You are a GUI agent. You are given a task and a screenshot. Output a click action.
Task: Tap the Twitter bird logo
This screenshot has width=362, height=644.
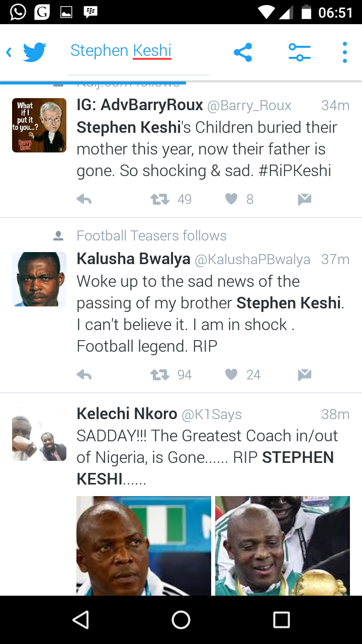pyautogui.click(x=35, y=52)
